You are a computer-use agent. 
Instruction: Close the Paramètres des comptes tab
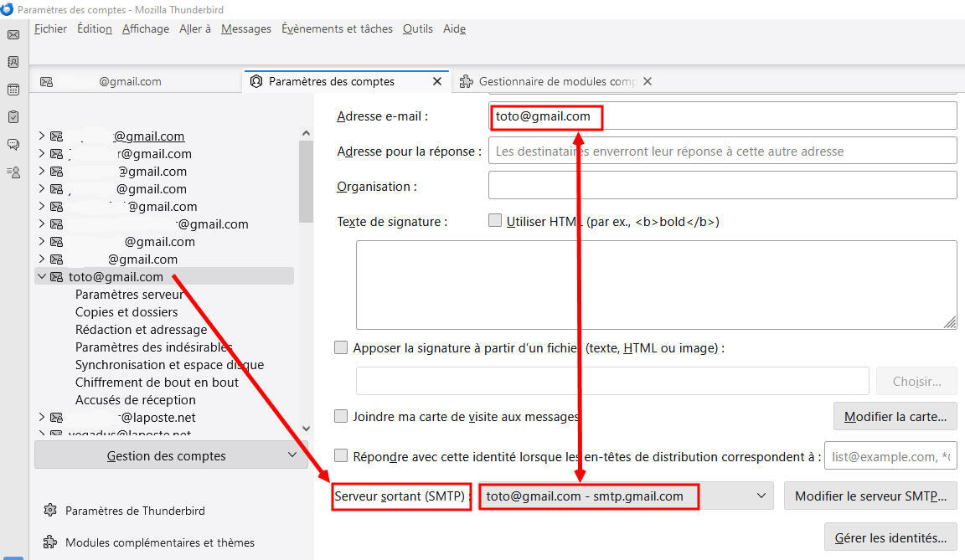pos(437,81)
